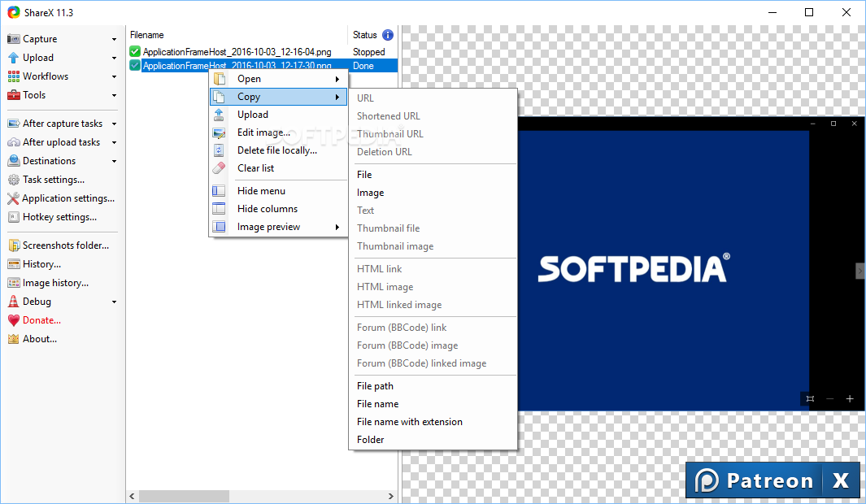Choose Folder in the Copy submenu

(433, 440)
